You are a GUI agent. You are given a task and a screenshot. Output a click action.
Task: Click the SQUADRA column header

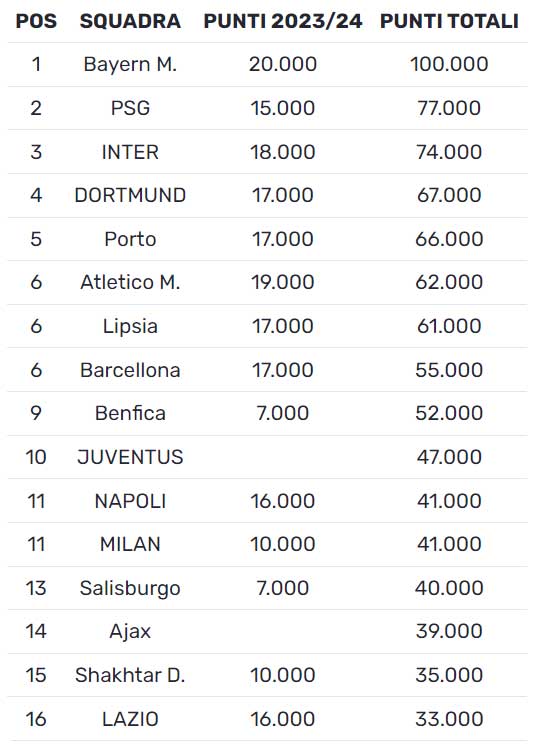130,21
